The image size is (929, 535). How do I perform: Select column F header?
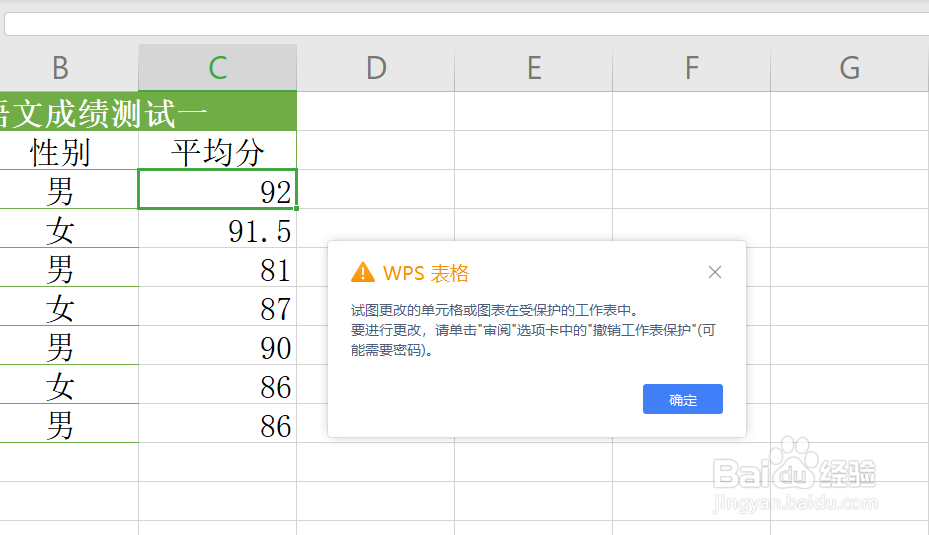(x=691, y=68)
